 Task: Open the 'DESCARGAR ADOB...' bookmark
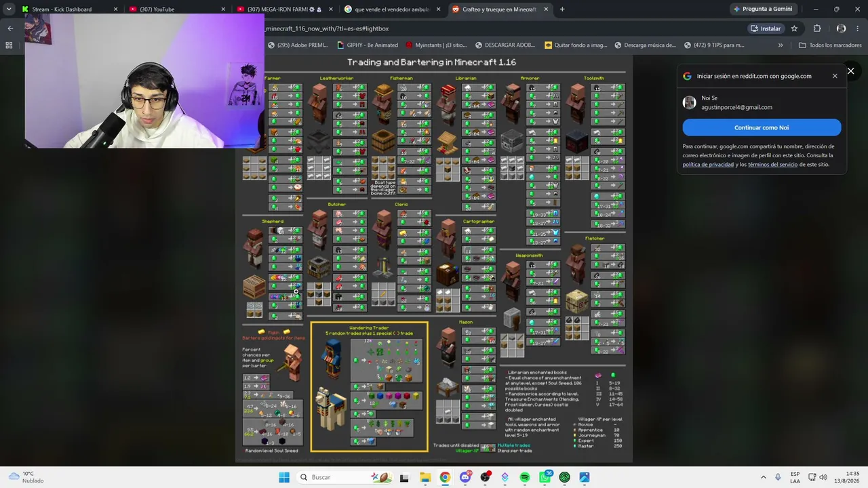505,45
